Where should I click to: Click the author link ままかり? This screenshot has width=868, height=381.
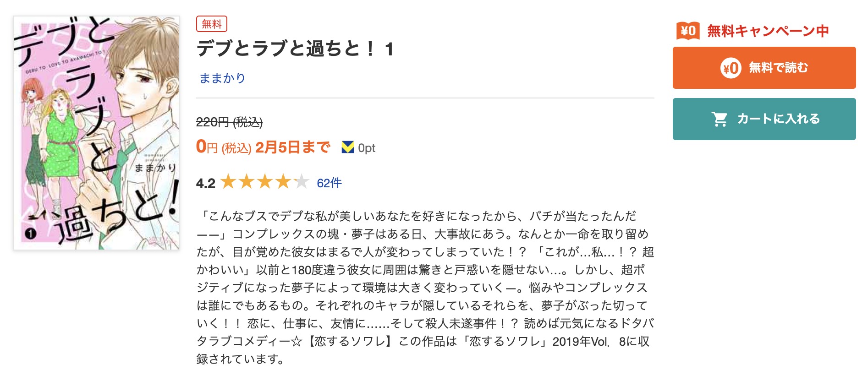click(222, 78)
